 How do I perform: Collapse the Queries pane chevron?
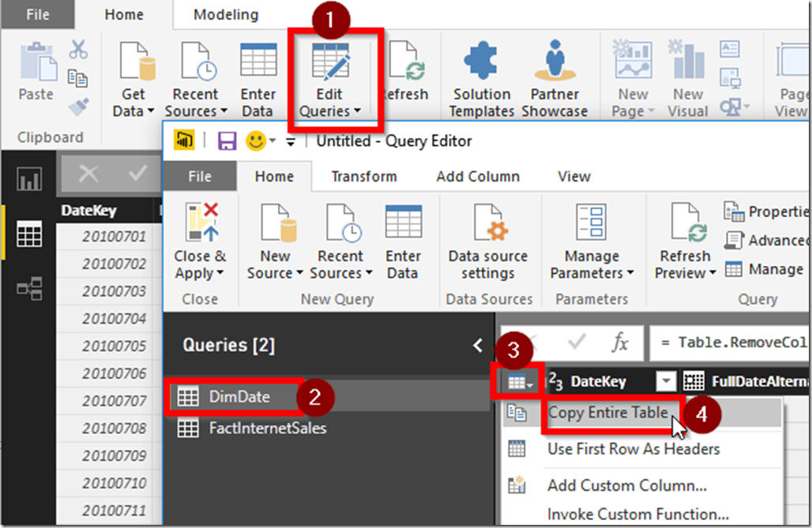click(x=477, y=345)
